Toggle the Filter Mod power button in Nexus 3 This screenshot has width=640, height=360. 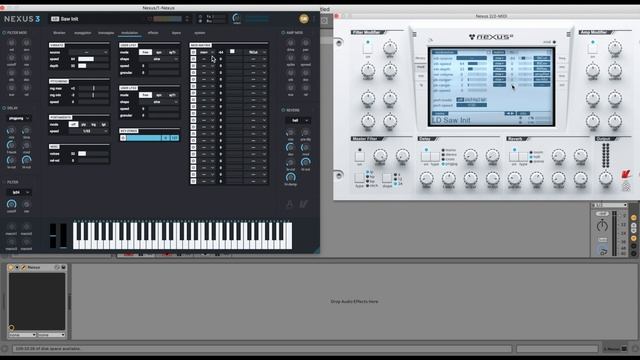pos(4,33)
